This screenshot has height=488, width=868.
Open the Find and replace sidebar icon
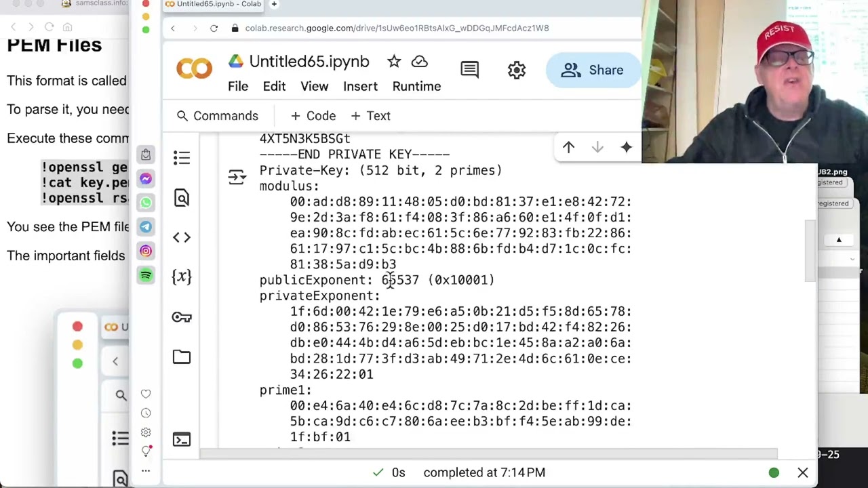coord(182,197)
